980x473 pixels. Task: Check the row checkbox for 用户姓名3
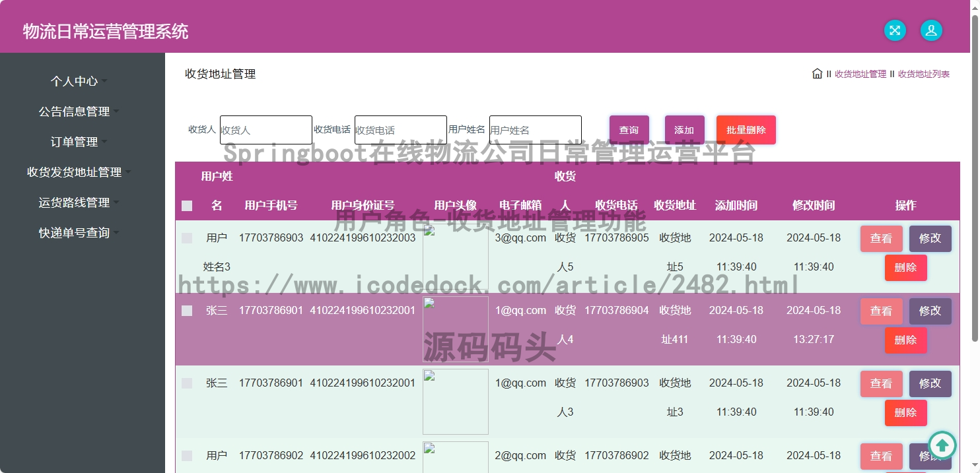tap(187, 238)
